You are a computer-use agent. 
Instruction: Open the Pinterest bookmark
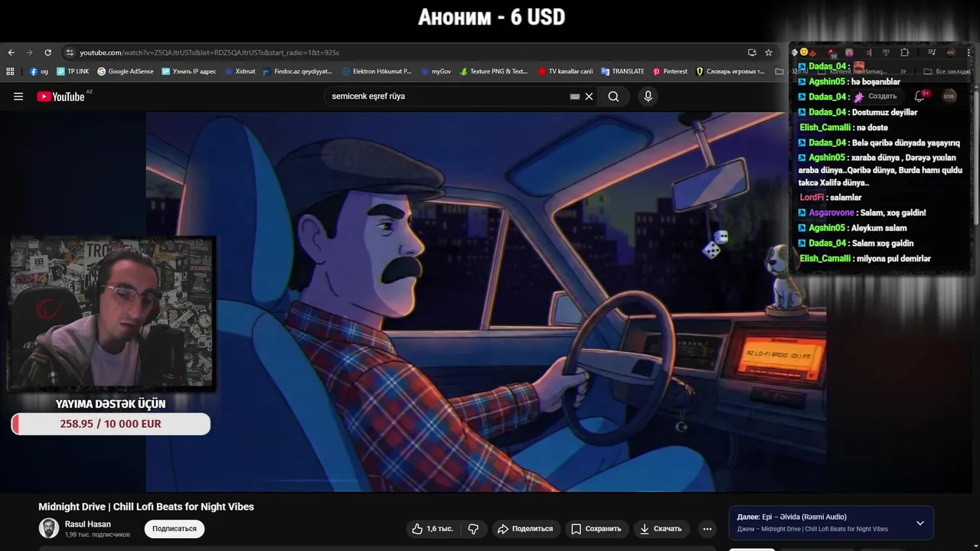coord(670,71)
